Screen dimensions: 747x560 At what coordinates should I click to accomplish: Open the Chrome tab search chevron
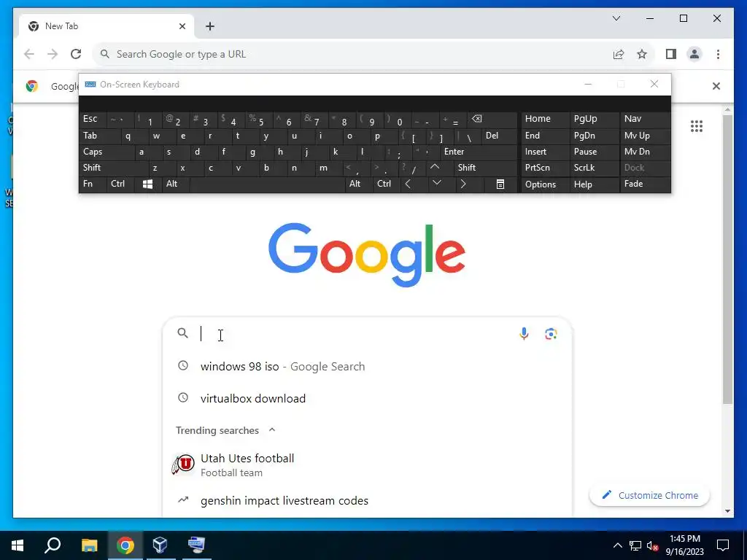pyautogui.click(x=616, y=18)
